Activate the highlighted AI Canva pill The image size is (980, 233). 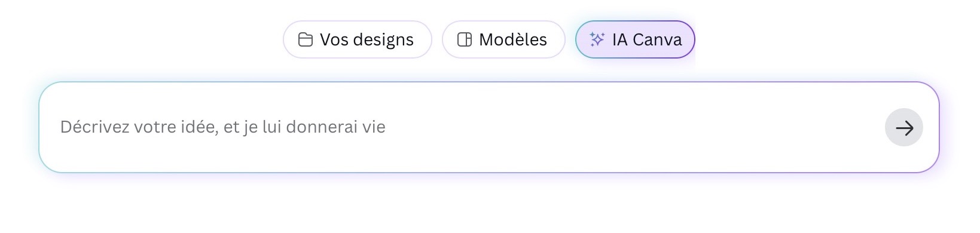coord(635,39)
